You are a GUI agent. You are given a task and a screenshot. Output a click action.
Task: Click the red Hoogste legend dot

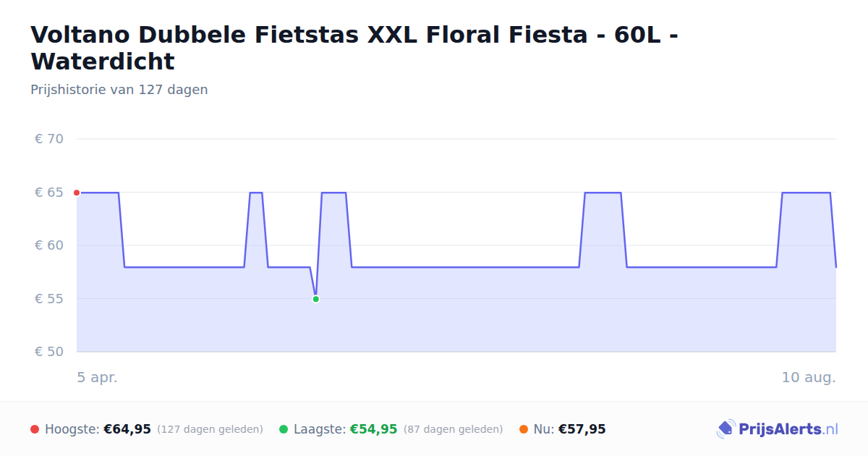[x=35, y=429]
